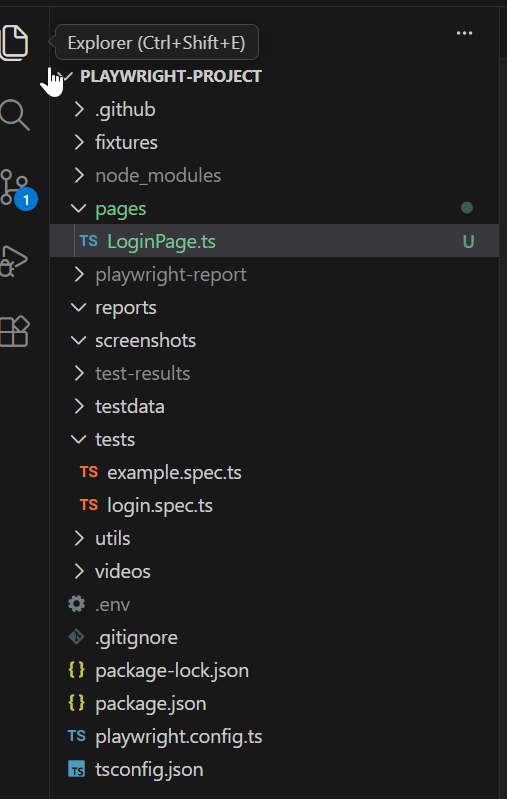Click the TS config icon beside tsconfig.json

coord(76,769)
